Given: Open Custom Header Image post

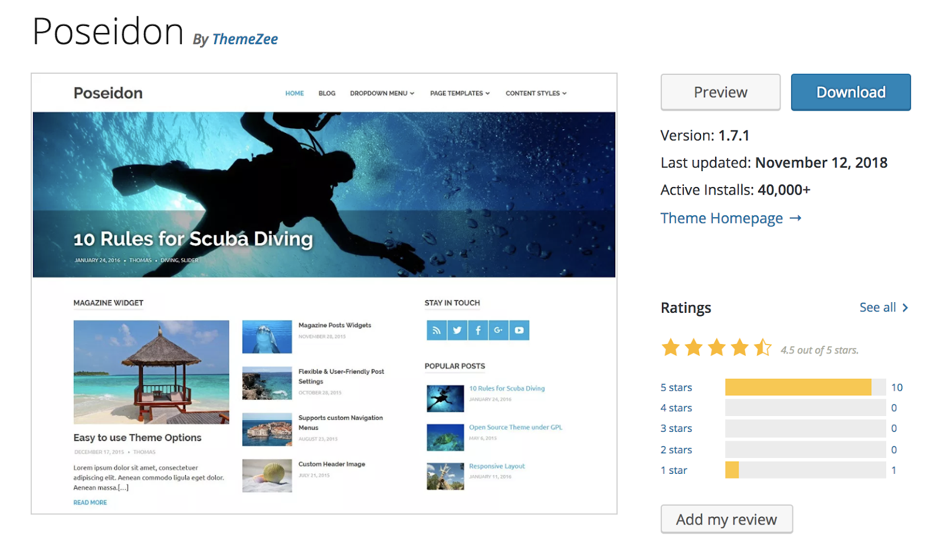Looking at the screenshot, I should click(x=332, y=464).
